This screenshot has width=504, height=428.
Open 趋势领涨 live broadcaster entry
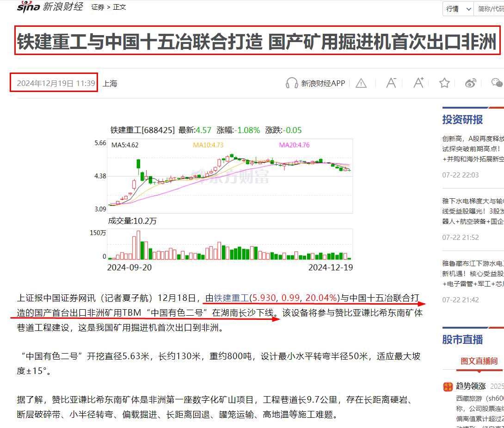click(x=471, y=386)
